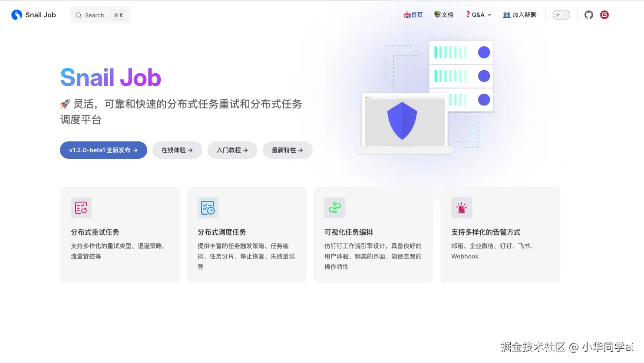Click the distributed retry task icon
The height and width of the screenshot is (363, 644).
(x=81, y=208)
